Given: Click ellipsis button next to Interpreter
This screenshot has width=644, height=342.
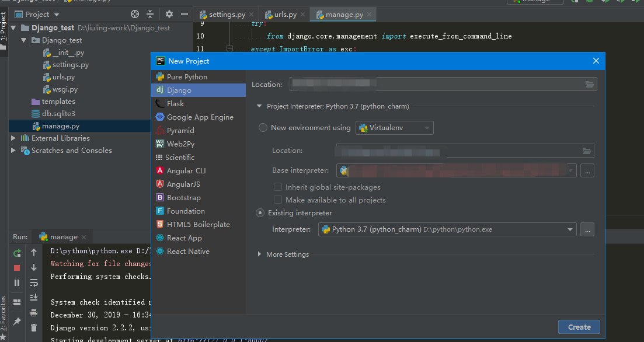Looking at the screenshot, I should click(587, 229).
